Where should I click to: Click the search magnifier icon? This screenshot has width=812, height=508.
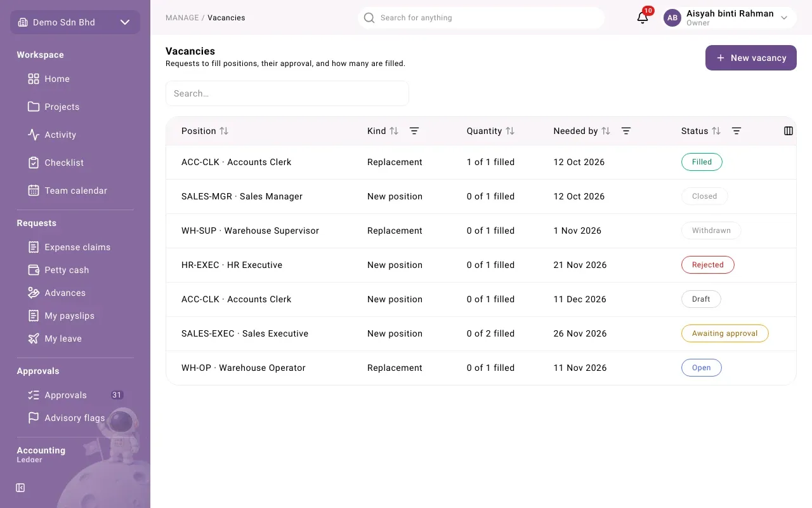[369, 18]
